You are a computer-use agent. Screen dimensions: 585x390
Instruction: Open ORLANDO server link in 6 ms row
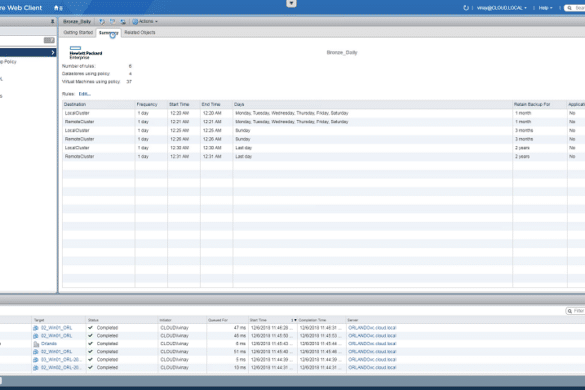pyautogui.click(x=372, y=344)
